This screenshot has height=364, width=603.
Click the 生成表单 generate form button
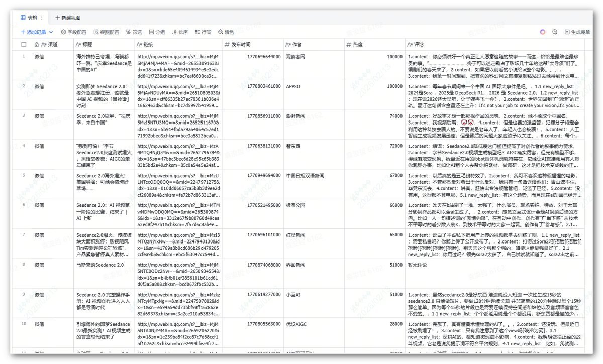coord(577,32)
